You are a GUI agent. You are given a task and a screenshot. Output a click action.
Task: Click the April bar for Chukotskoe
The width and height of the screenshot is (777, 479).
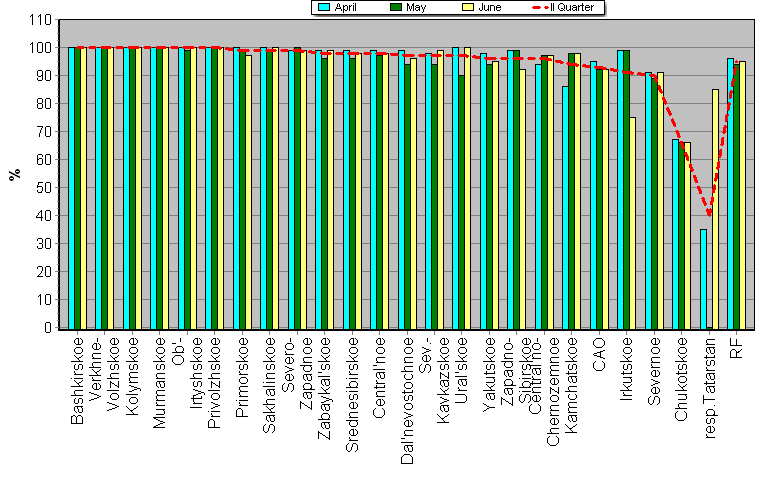[x=675, y=234]
